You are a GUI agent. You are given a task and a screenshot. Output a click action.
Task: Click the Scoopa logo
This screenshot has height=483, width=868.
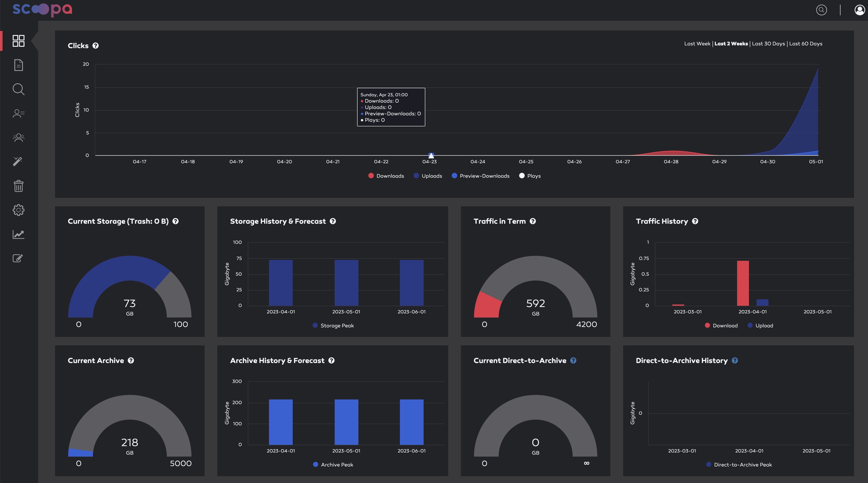[x=42, y=10]
